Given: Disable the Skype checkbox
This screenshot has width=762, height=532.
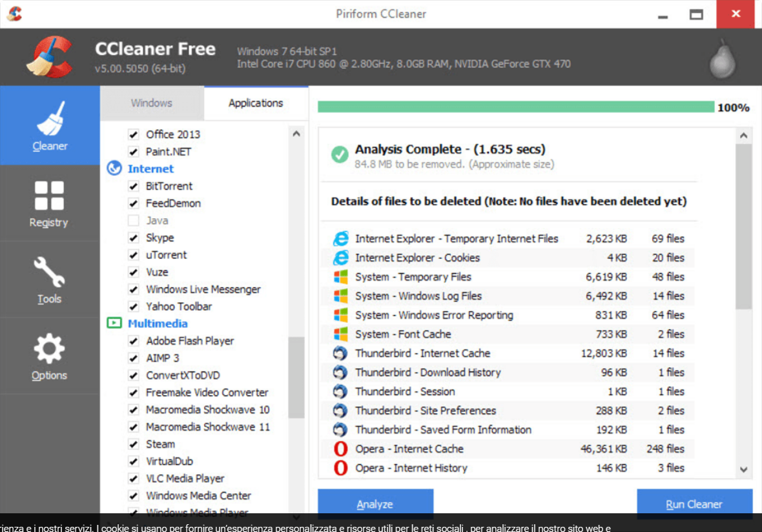Looking at the screenshot, I should [x=134, y=238].
